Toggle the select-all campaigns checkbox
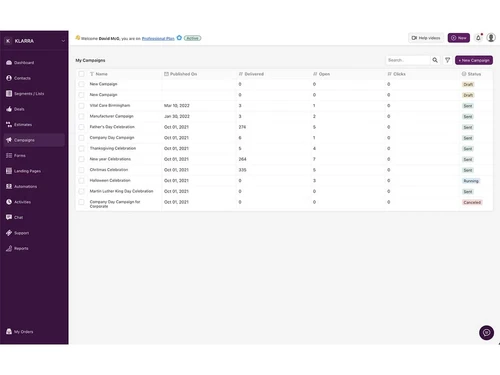The height and width of the screenshot is (375, 500). (81, 74)
